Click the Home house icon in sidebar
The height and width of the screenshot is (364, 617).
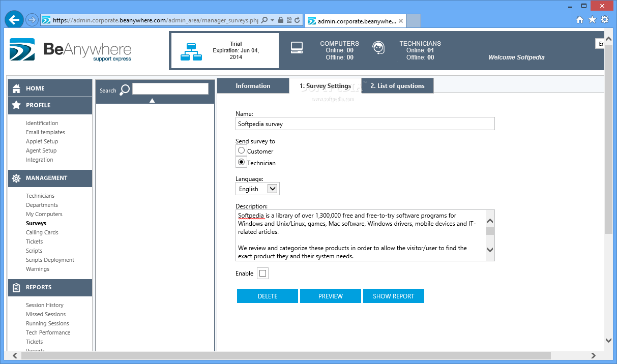coord(16,88)
